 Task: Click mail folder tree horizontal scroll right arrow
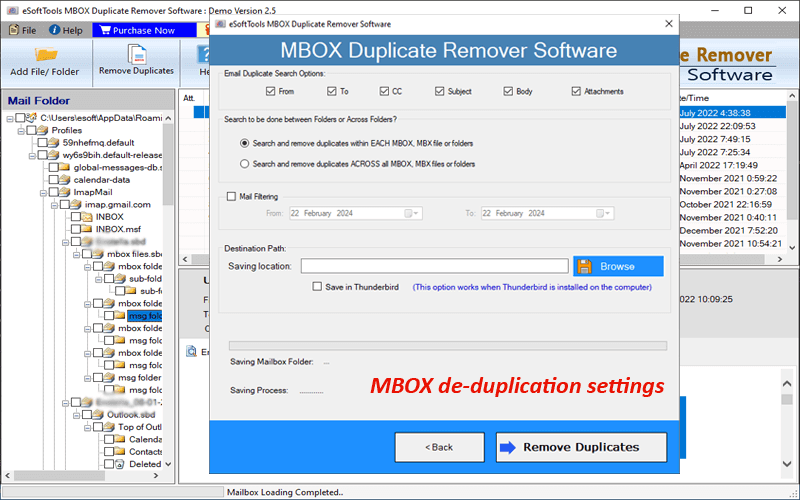coord(156,476)
